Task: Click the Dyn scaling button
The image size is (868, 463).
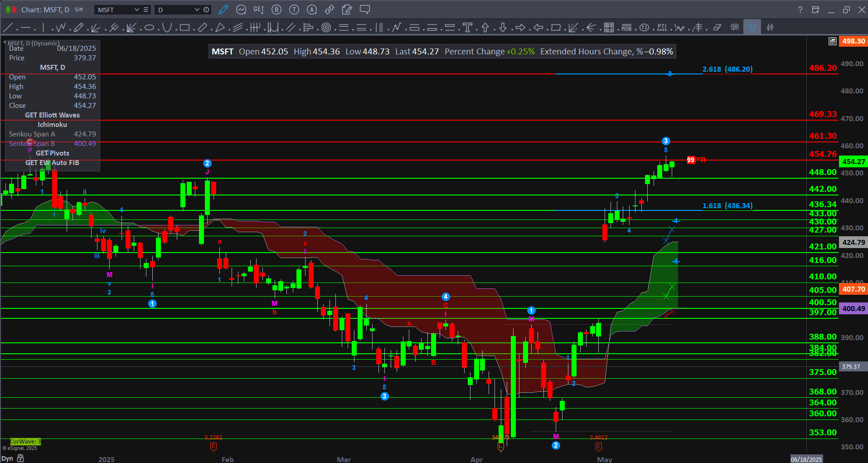Action: pos(7,458)
